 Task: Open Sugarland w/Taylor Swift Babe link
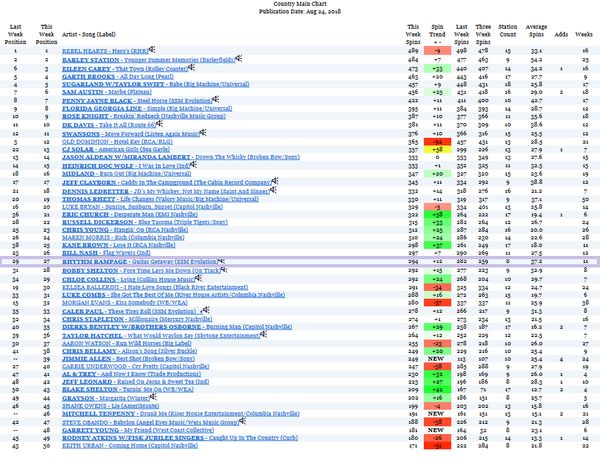[x=156, y=84]
